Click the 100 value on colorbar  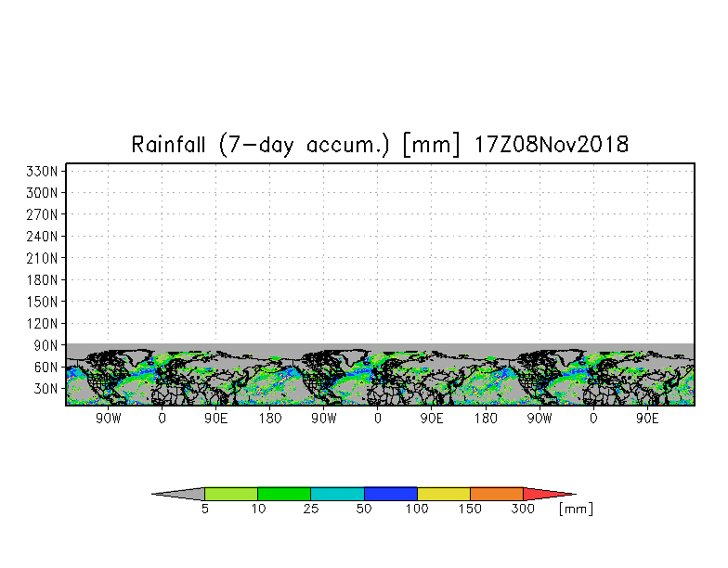(x=417, y=509)
